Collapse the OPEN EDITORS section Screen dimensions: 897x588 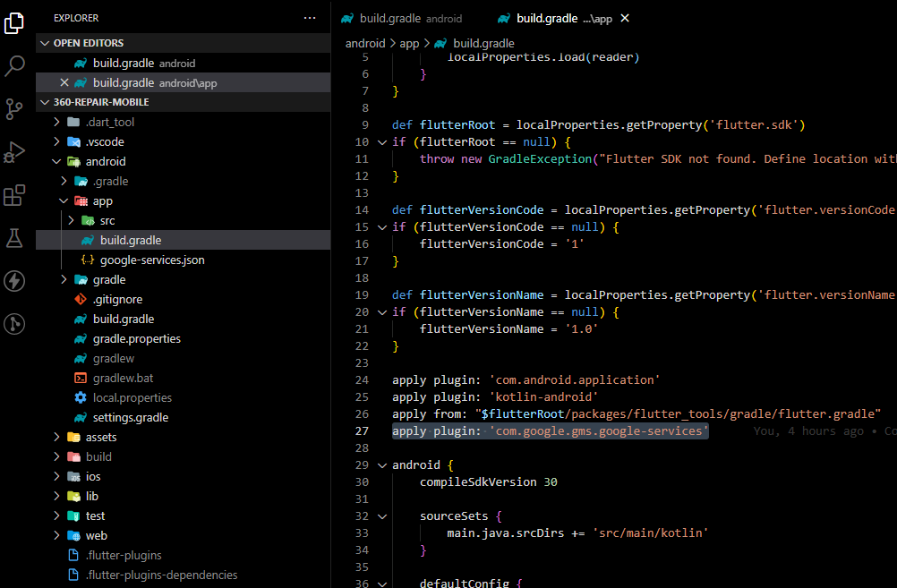46,43
